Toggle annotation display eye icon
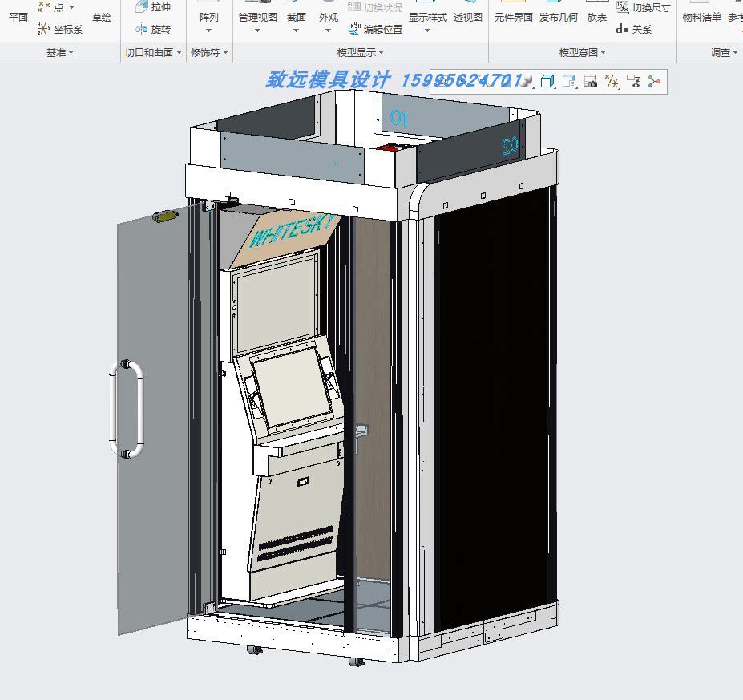The image size is (743, 700). click(x=633, y=82)
